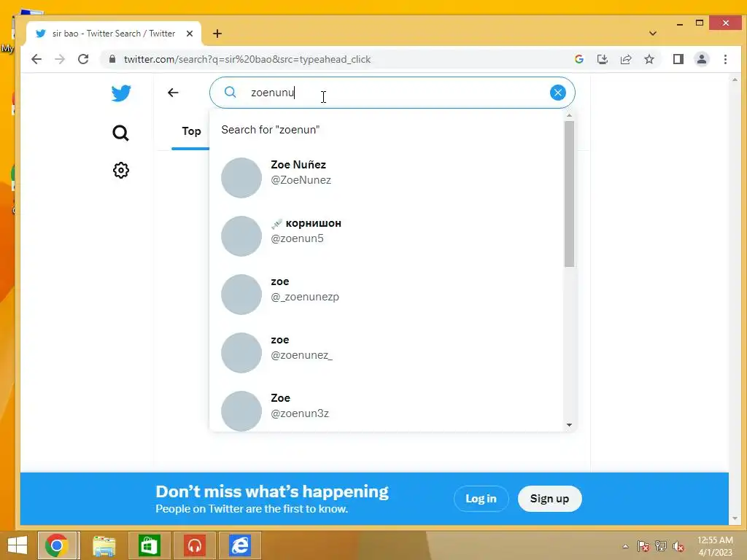
Task: Open File Explorer from taskbar
Action: point(104,545)
